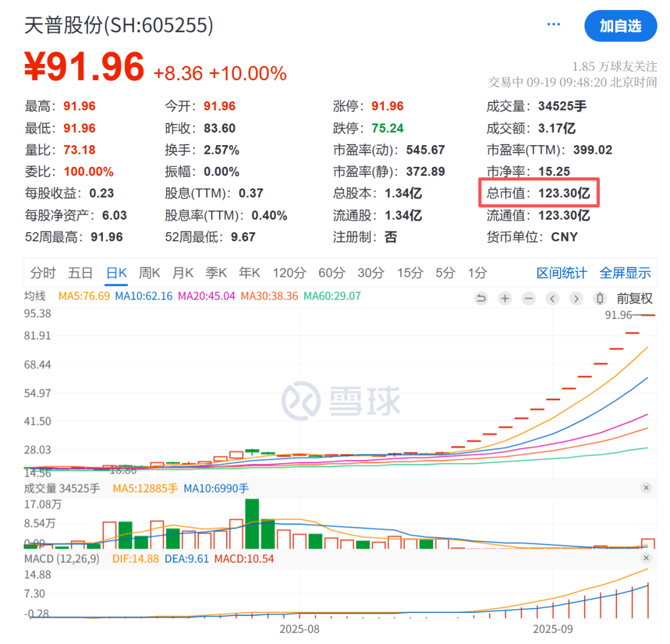Click the MA30:38.36 moving average label
Image resolution: width=670 pixels, height=644 pixels.
point(269,296)
